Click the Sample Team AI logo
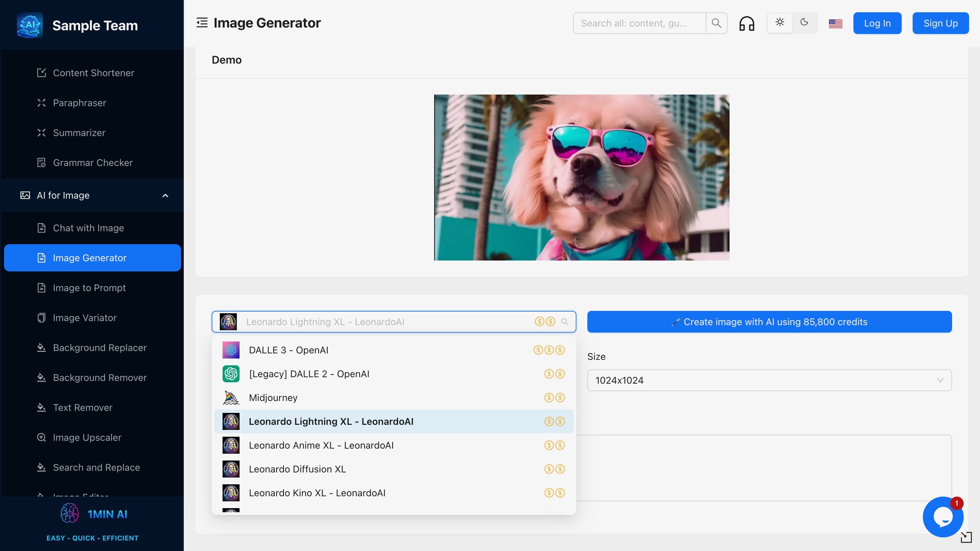The height and width of the screenshot is (551, 980). (30, 25)
